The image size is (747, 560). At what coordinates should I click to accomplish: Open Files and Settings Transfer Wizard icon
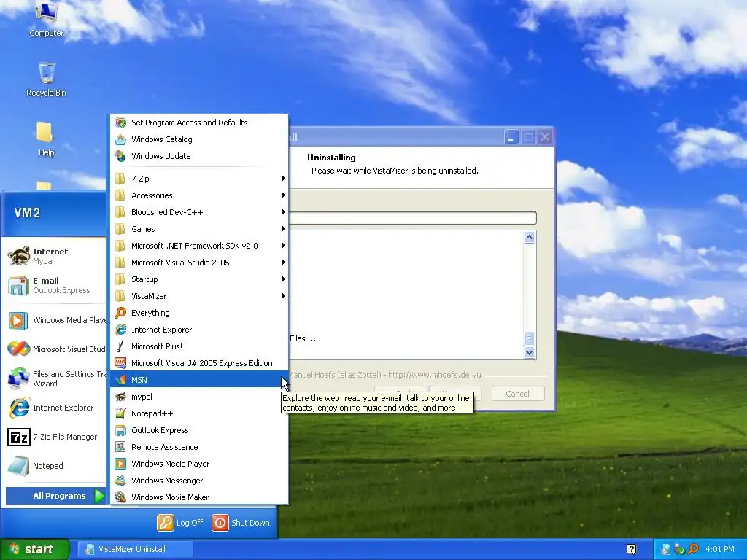18,378
